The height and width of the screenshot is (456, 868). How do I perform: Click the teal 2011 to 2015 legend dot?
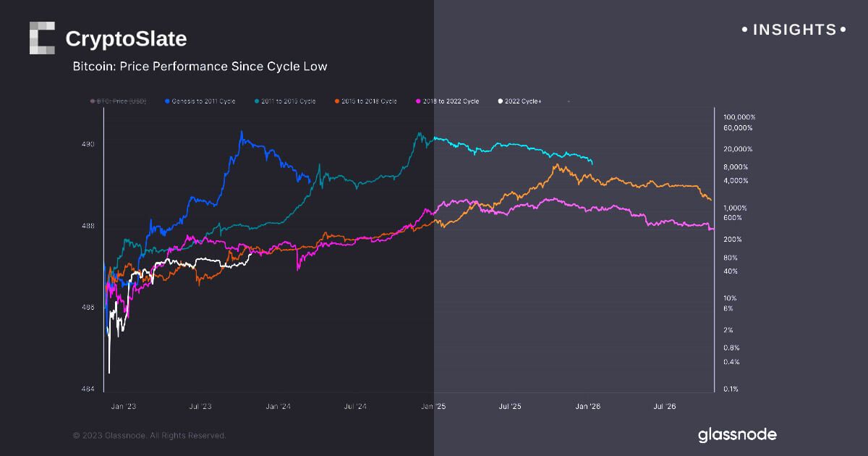click(259, 101)
